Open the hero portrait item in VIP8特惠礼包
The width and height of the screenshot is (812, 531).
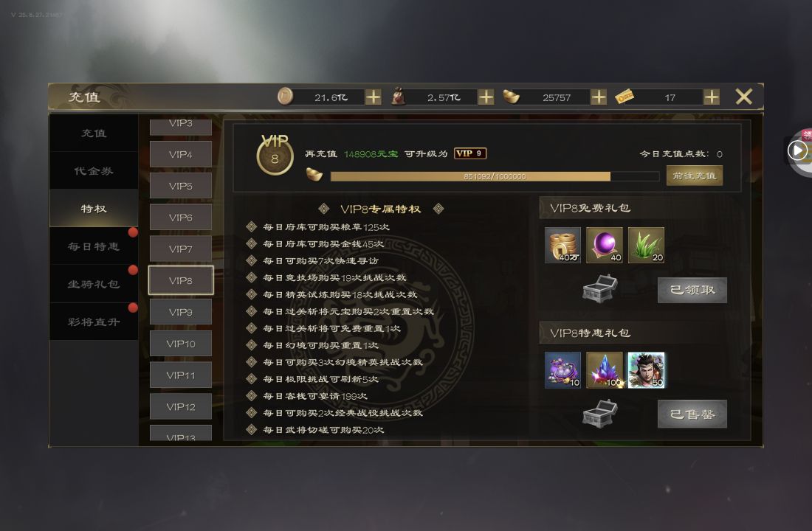[x=646, y=370]
